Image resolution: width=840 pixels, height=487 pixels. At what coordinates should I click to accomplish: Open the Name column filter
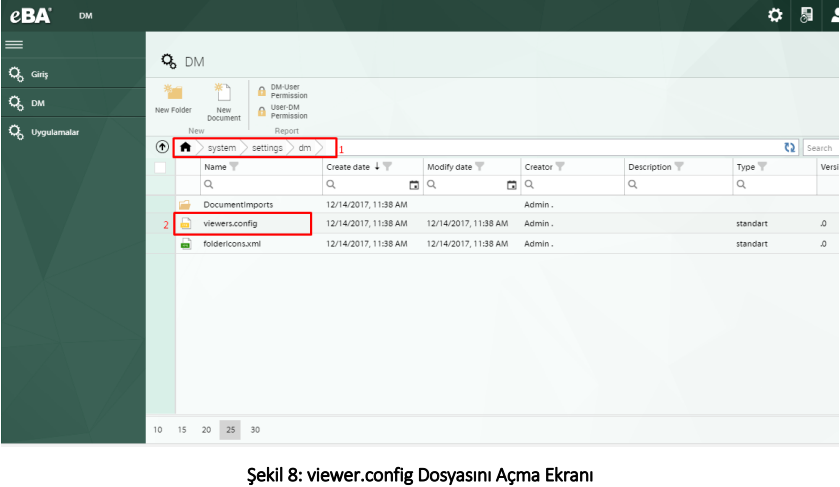(235, 167)
